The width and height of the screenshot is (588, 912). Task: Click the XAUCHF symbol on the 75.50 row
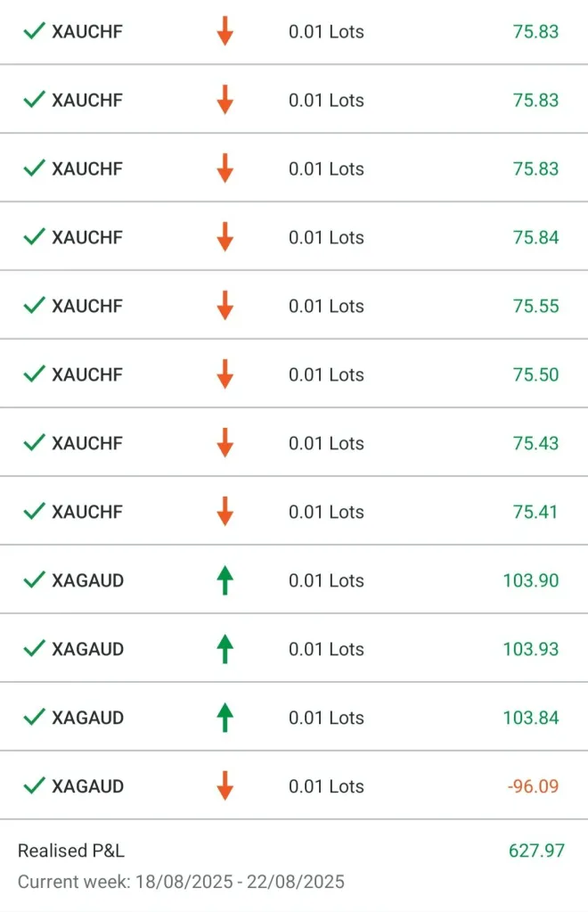click(x=87, y=374)
